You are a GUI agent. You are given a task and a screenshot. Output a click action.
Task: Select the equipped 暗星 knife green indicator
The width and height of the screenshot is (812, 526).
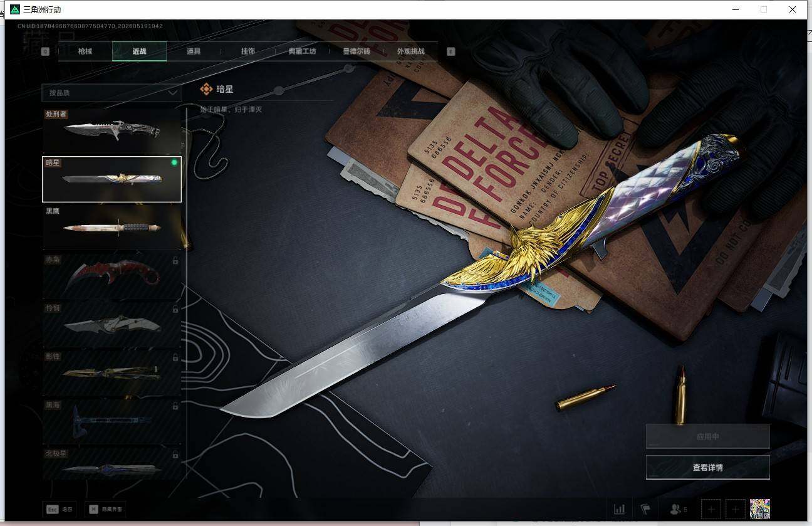pyautogui.click(x=174, y=162)
